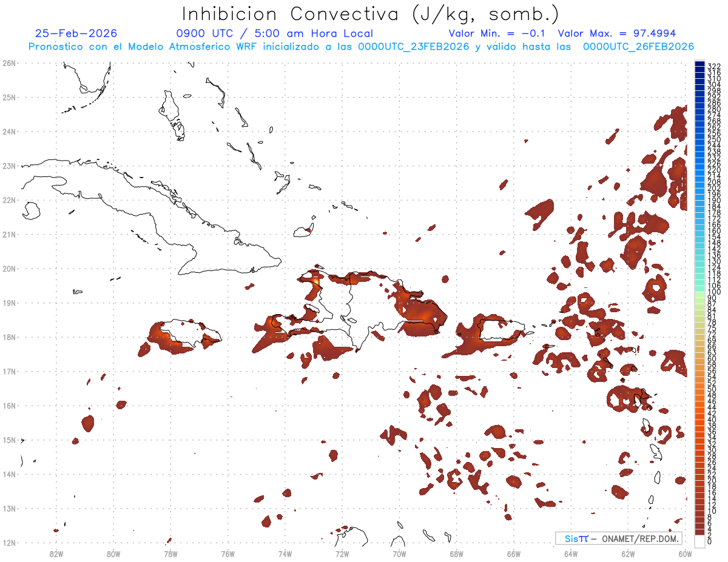The height and width of the screenshot is (562, 728).
Task: Click the 'Valor Max. = 97.4994' readout
Action: 617,33
